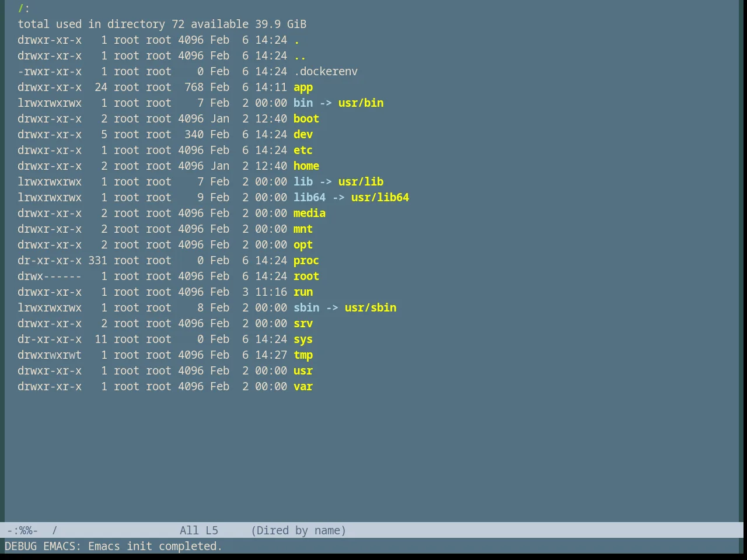Click the usr/bin symlink target
Screen dimensions: 747x560
pyautogui.click(x=361, y=103)
